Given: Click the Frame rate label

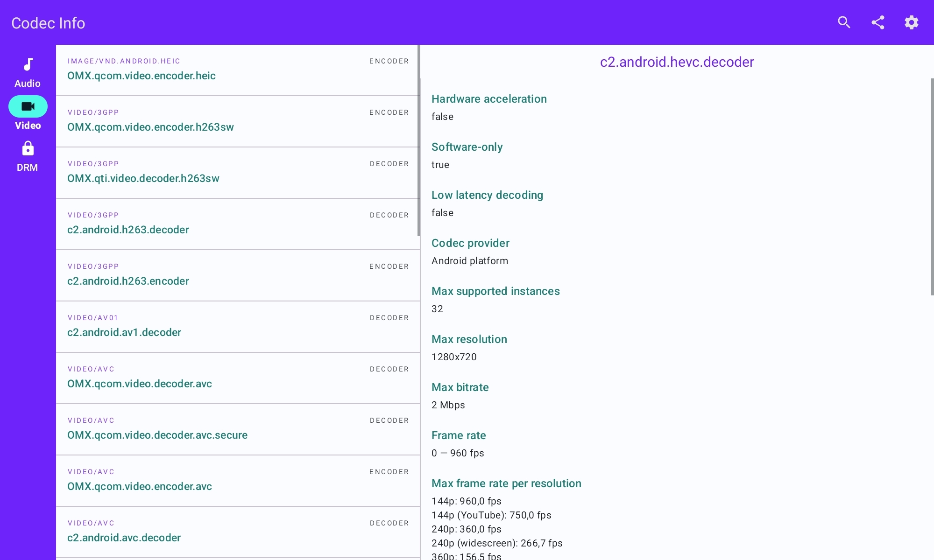Looking at the screenshot, I should (x=459, y=435).
